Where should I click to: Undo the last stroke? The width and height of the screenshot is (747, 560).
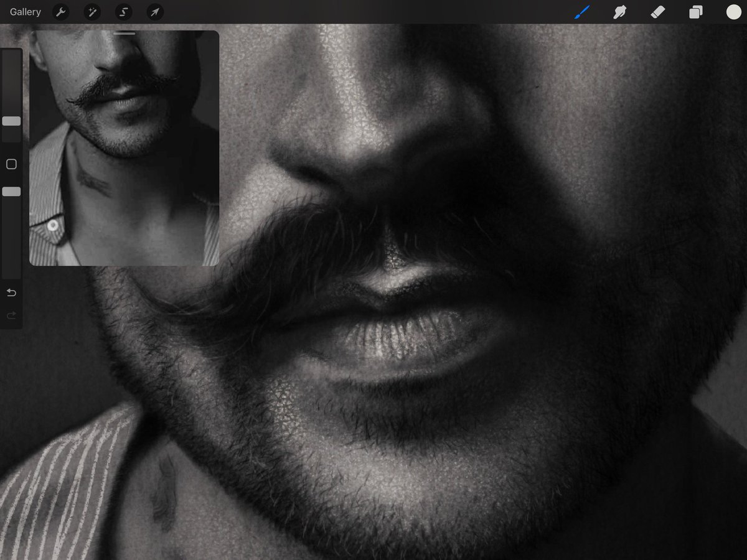pos(11,293)
